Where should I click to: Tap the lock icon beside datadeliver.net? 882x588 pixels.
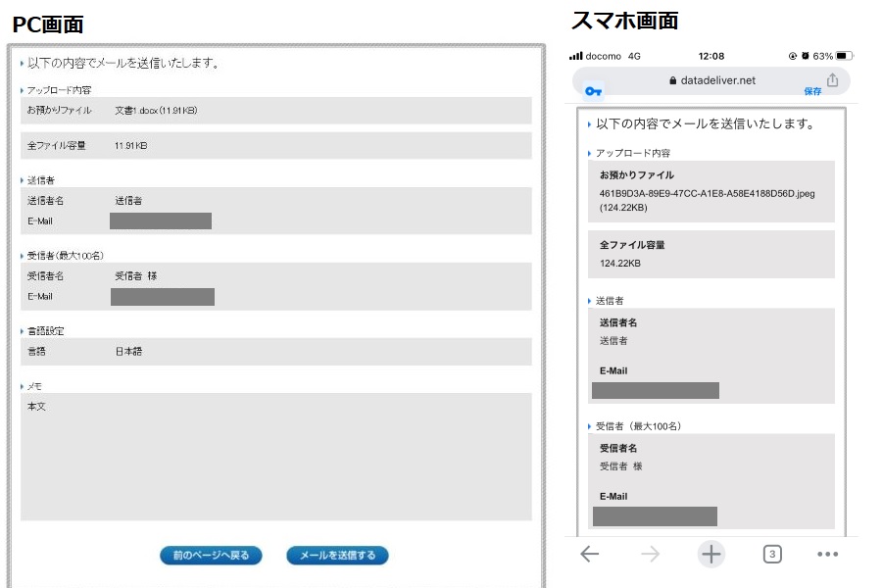pos(672,80)
